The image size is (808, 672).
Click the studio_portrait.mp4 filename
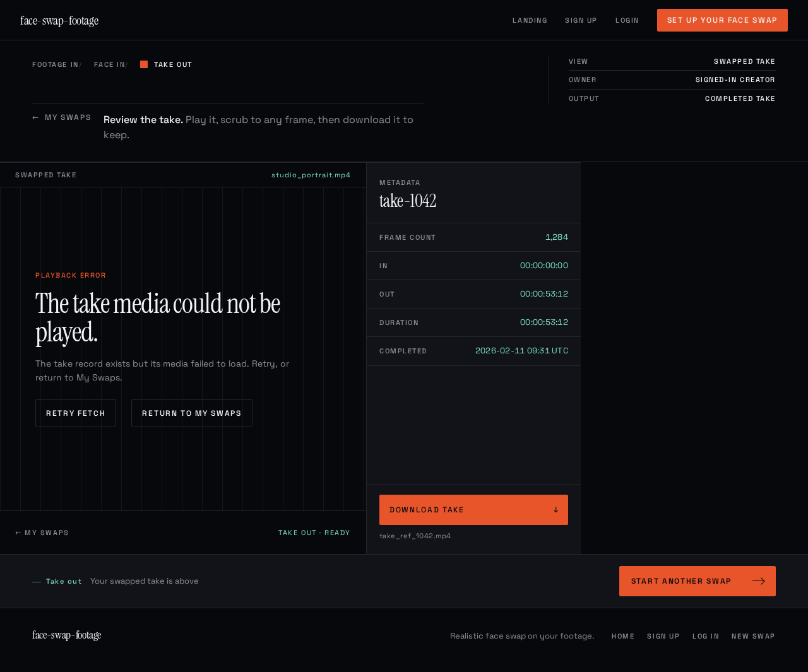[x=311, y=175]
